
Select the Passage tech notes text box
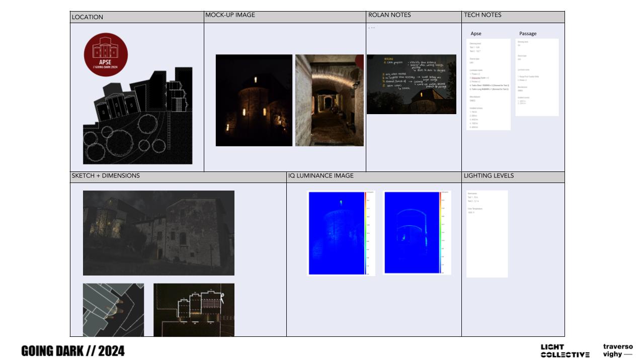tap(537, 77)
